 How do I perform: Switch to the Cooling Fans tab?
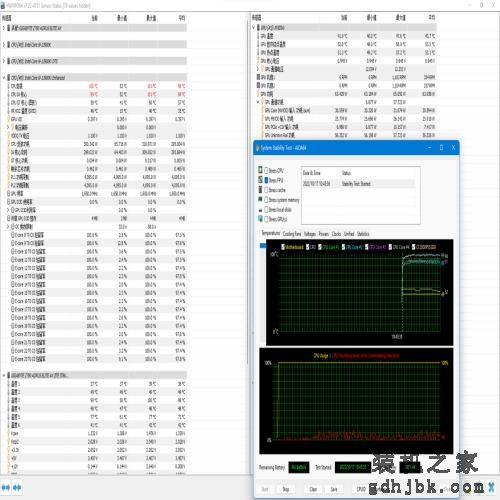point(292,234)
